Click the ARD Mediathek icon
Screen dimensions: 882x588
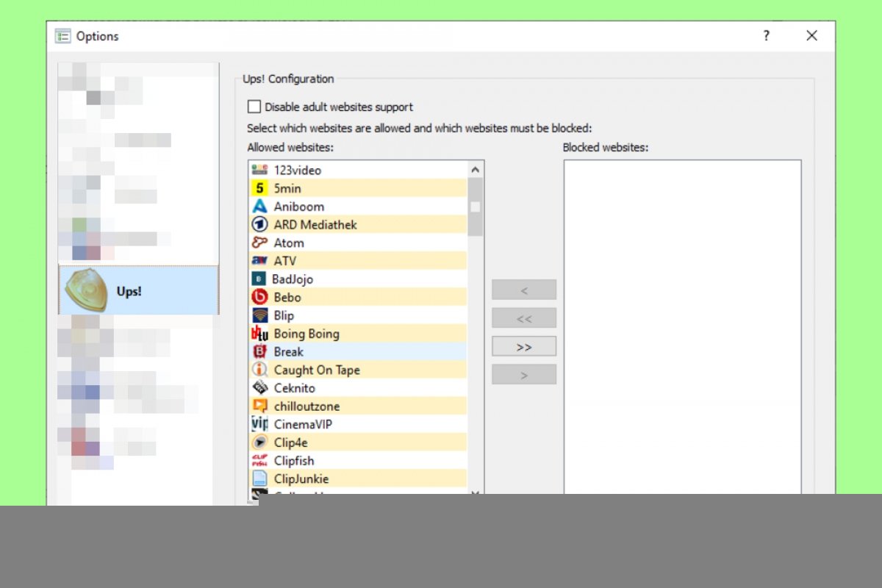click(x=259, y=224)
